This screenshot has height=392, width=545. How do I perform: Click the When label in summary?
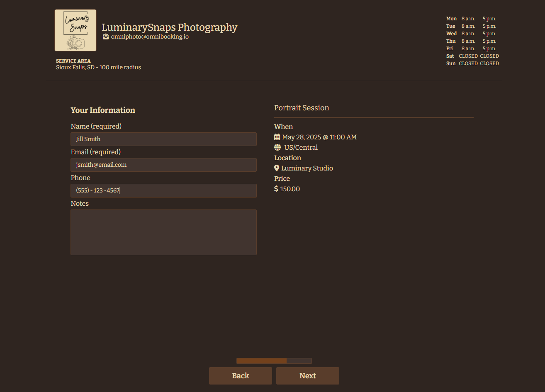(284, 127)
